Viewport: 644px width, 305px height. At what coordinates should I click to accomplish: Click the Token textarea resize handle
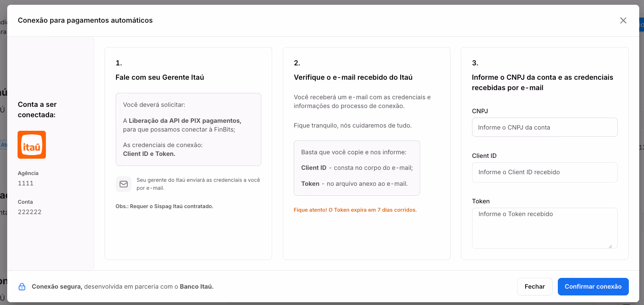coord(610,246)
